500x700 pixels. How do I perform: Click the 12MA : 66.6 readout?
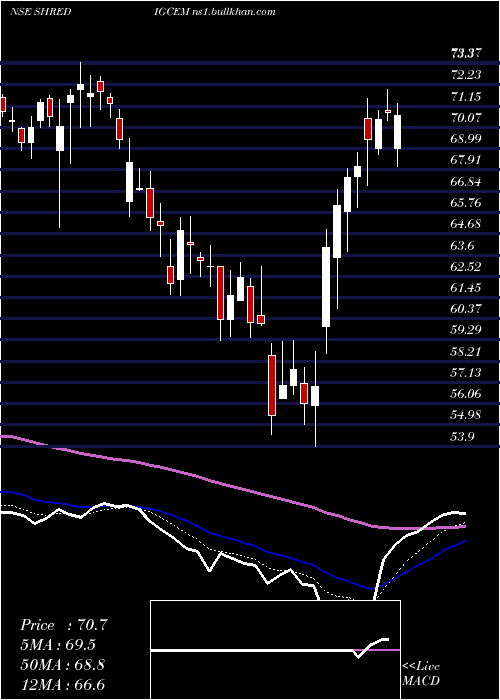pyautogui.click(x=62, y=685)
